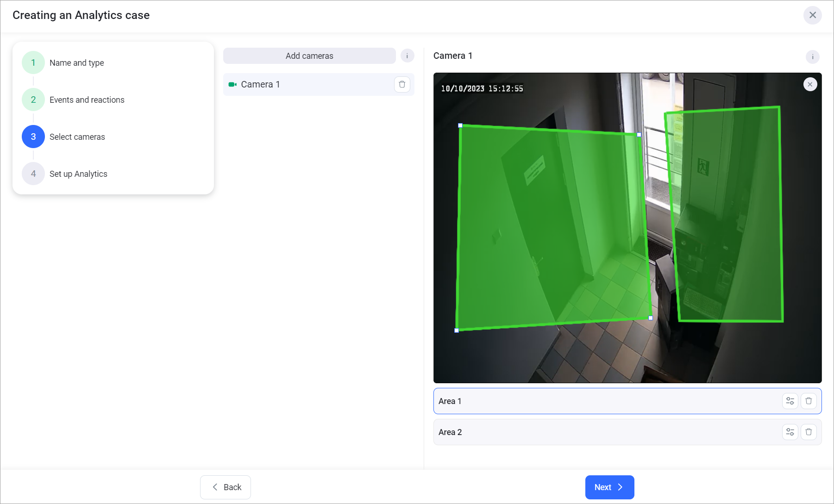This screenshot has width=834, height=504.
Task: Click the Back button
Action: coord(226,487)
